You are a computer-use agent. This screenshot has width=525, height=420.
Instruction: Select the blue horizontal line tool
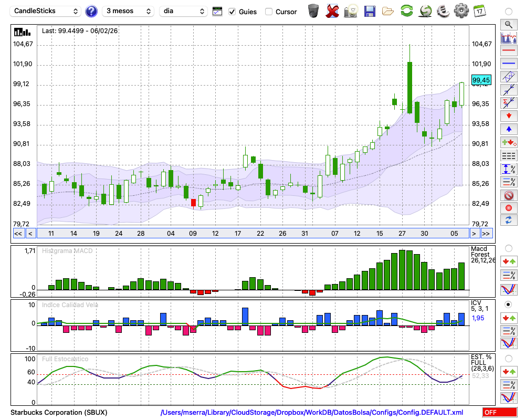[x=508, y=63]
